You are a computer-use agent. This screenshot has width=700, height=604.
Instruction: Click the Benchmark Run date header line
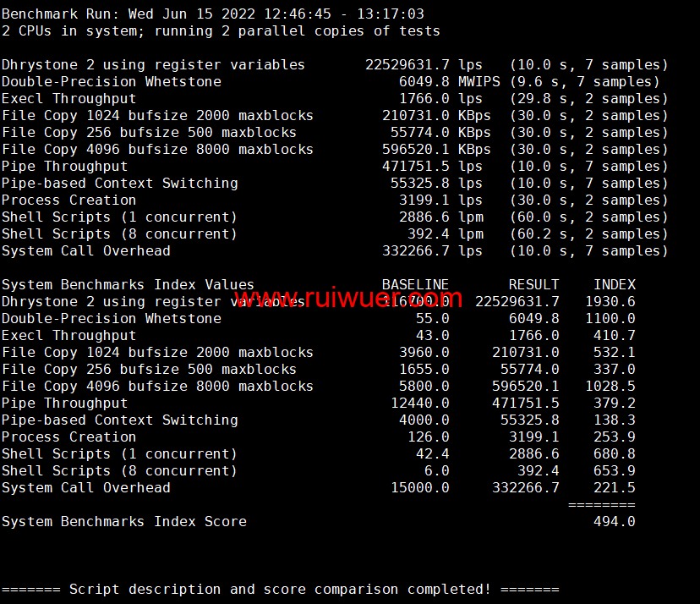point(213,14)
